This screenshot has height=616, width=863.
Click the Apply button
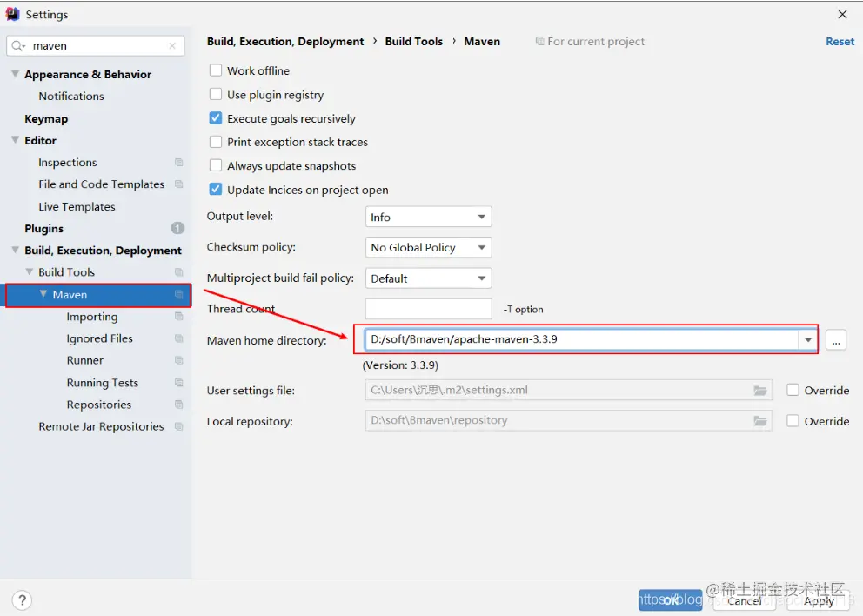[x=819, y=600]
